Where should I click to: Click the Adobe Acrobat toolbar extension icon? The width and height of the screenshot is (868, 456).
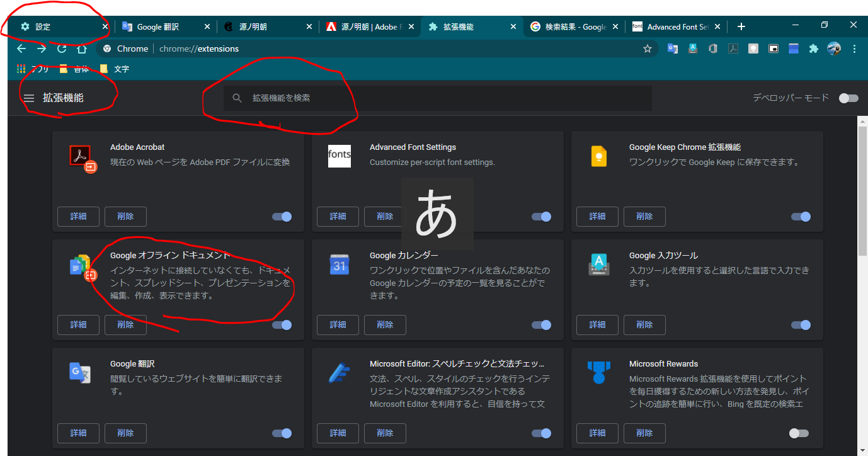(733, 48)
